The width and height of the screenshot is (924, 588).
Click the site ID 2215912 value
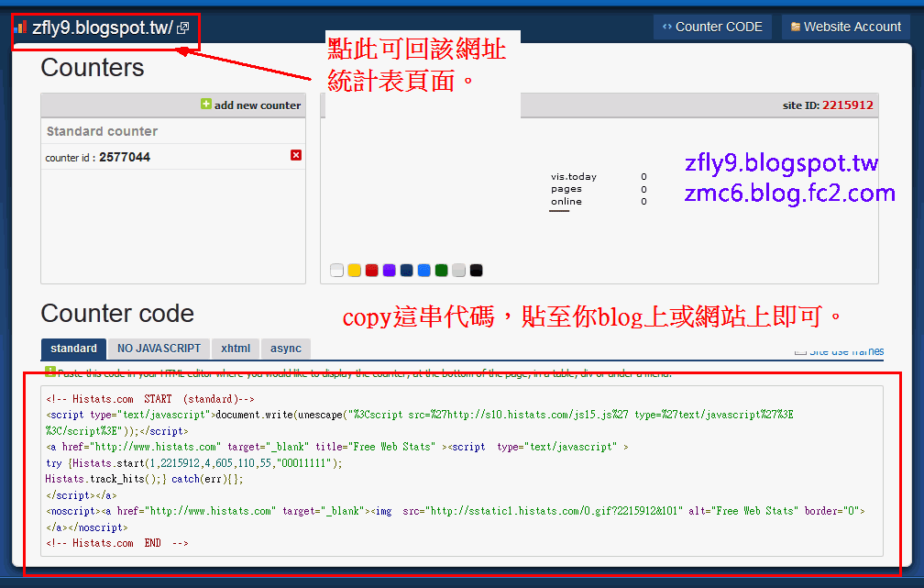coord(847,105)
